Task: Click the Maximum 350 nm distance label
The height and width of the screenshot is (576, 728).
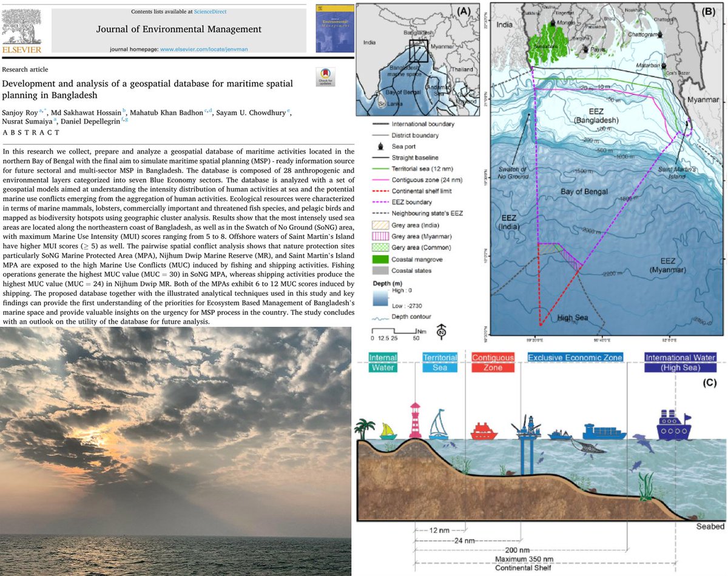Action: 525,559
